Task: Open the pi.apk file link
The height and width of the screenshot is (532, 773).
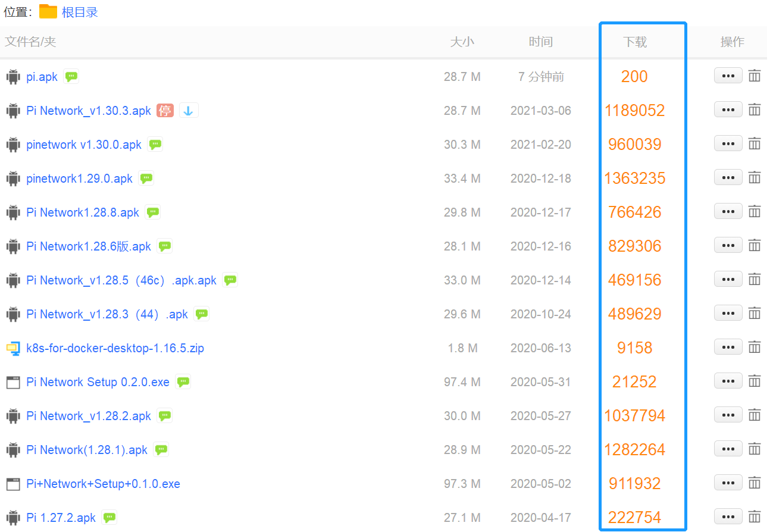Action: click(42, 77)
